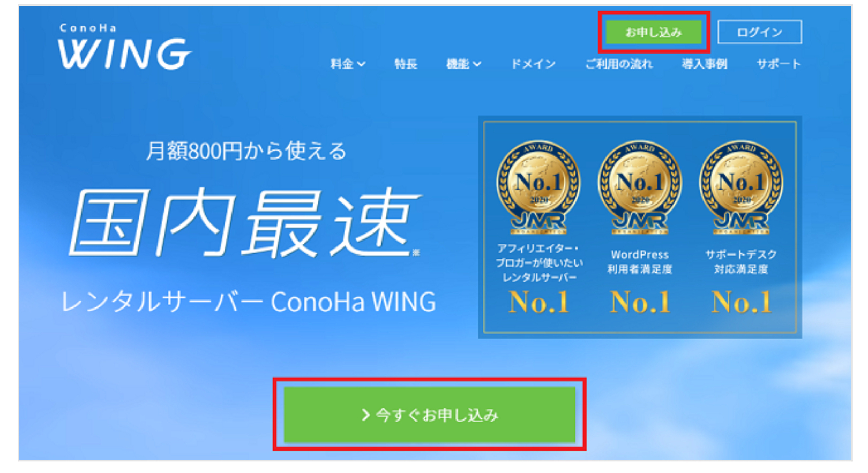Image resolution: width=868 pixels, height=473 pixels.
Task: Click the ConoHa WING logo
Action: pyautogui.click(x=124, y=47)
